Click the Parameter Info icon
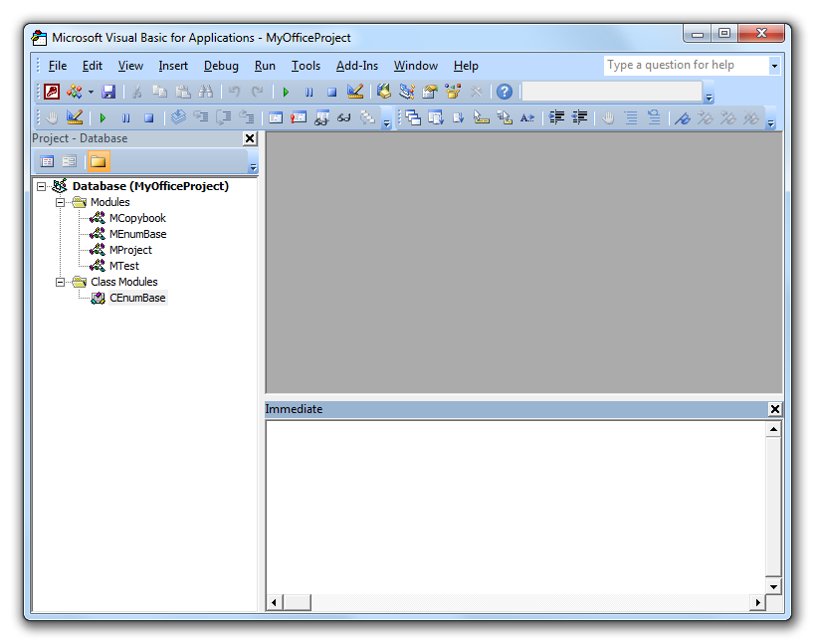Viewport: 820px width, 644px height. pyautogui.click(x=505, y=117)
